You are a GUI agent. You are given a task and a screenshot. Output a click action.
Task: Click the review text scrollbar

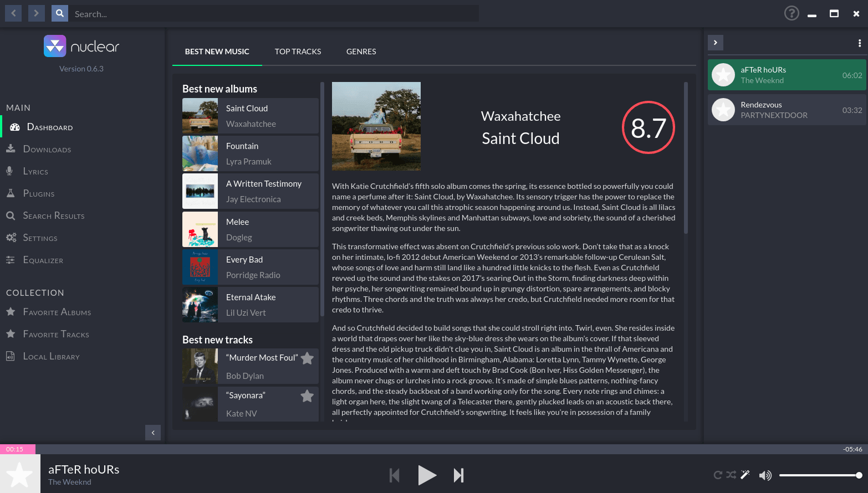click(x=686, y=158)
